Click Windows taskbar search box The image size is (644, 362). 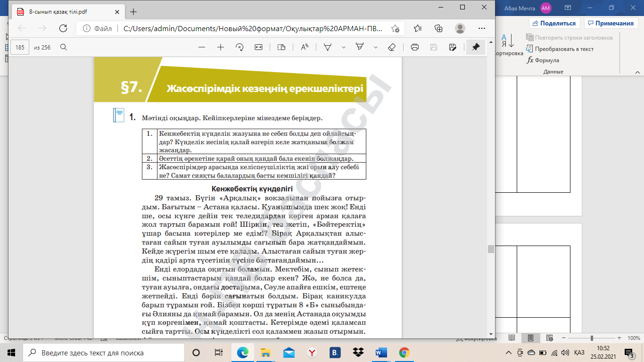click(x=104, y=353)
